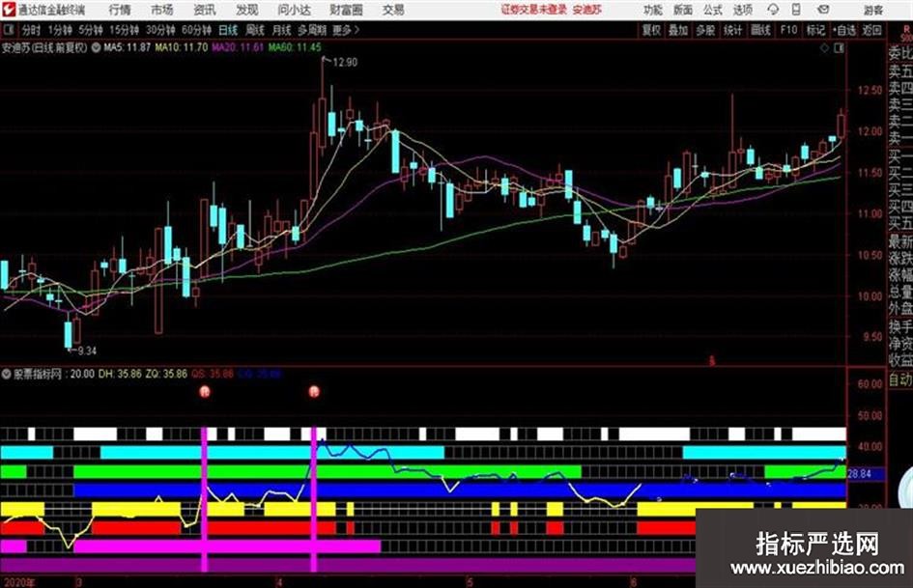Click the 返回 button
This screenshot has width=913, height=588.
(871, 30)
